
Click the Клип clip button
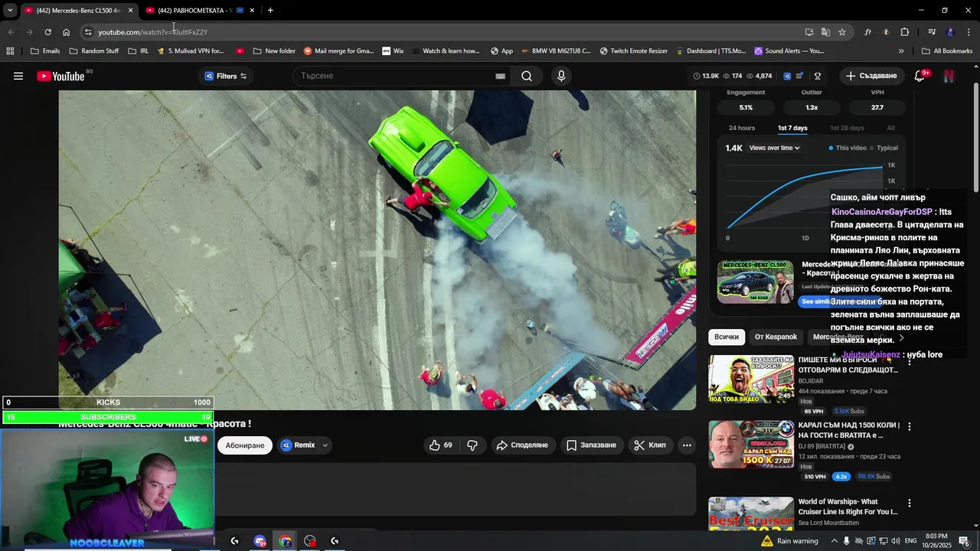point(650,445)
